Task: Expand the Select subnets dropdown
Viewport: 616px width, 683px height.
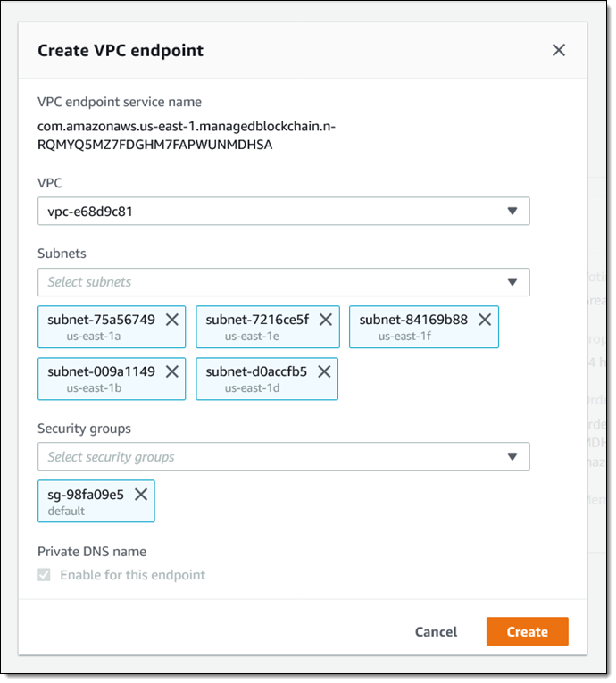Action: pyautogui.click(x=283, y=282)
